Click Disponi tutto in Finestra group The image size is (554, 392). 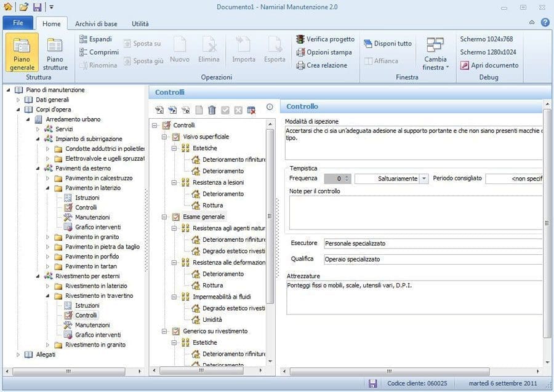[x=388, y=43]
